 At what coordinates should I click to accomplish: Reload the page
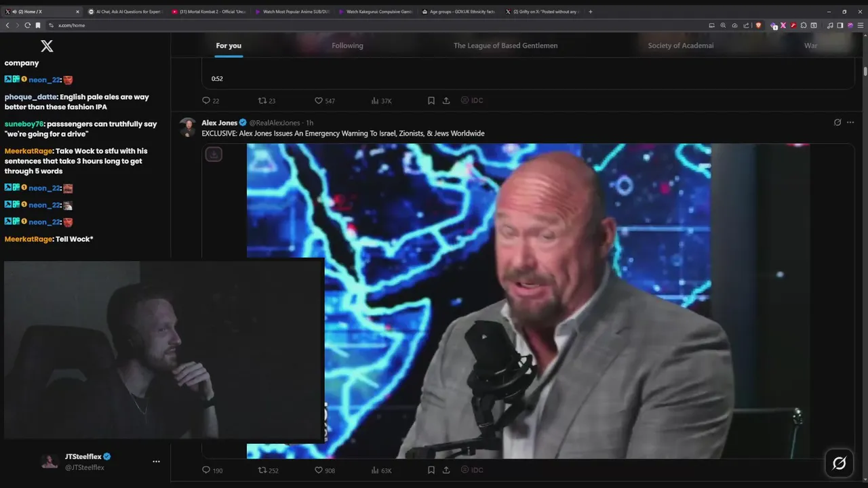point(28,25)
